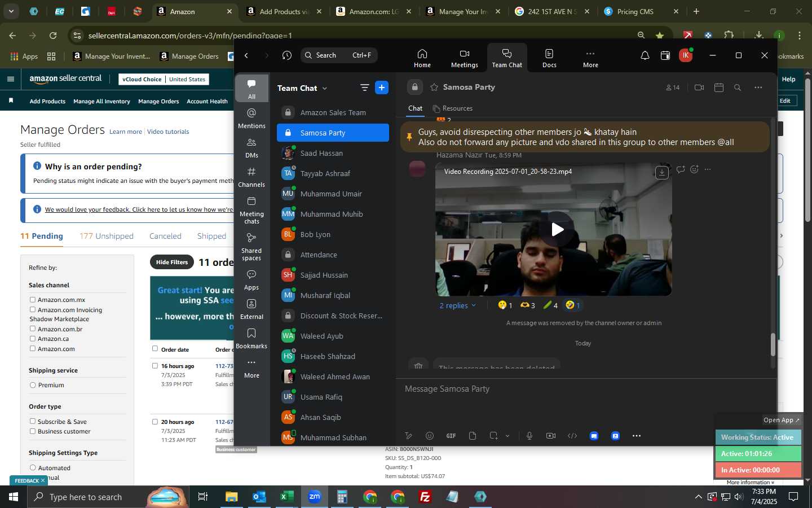
Task: Open more options for video message
Action: click(708, 169)
